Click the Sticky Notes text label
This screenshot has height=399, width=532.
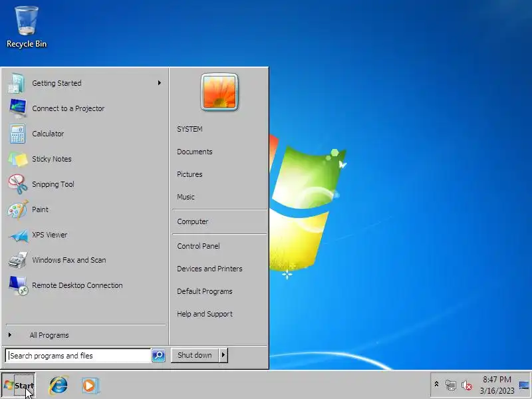coord(52,159)
